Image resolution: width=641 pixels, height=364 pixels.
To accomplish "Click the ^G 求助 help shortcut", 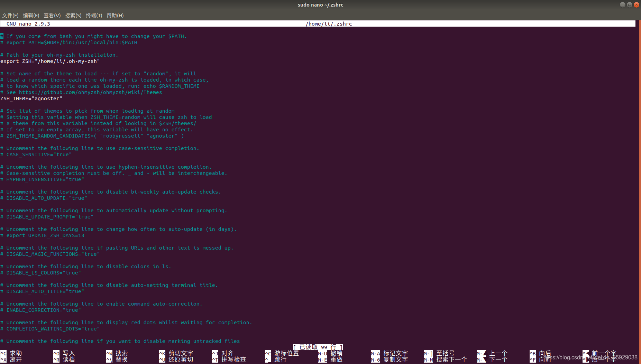I will point(11,353).
